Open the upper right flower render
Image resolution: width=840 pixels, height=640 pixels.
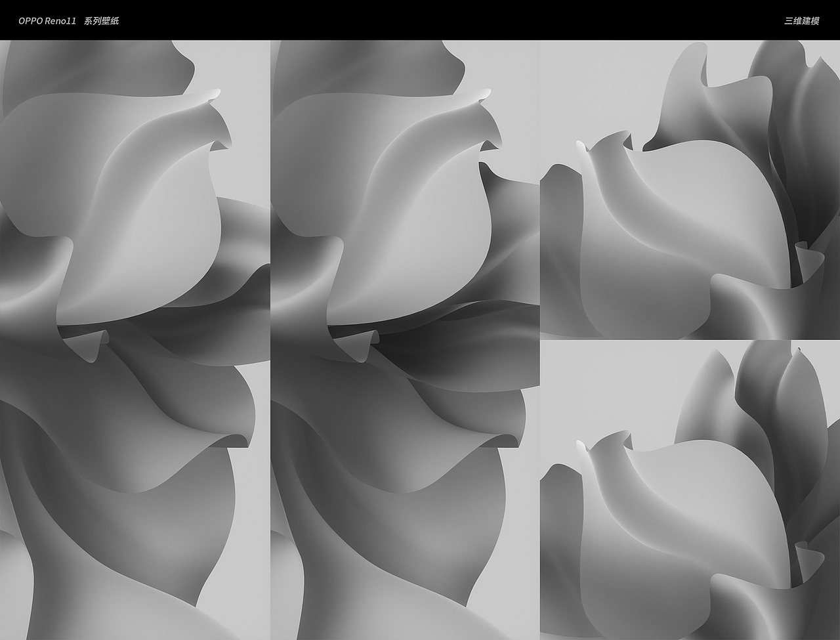coord(690,190)
